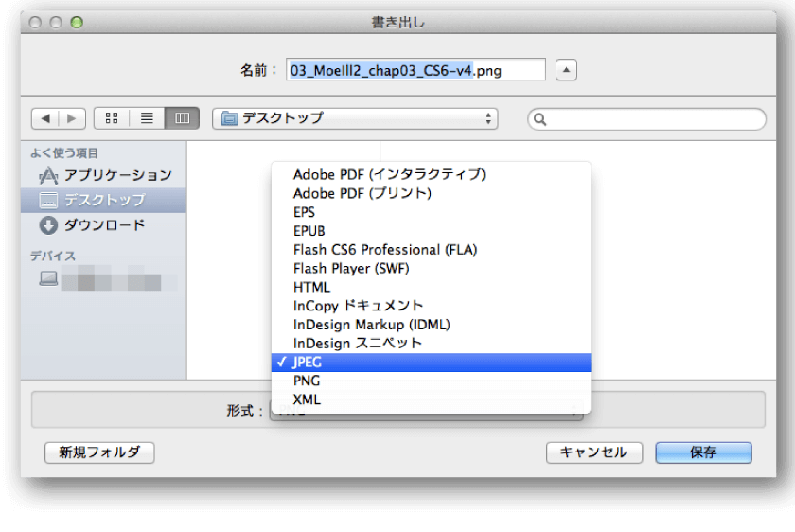Image resolution: width=795 pixels, height=532 pixels.
Task: Choose HTML format
Action: 432,287
